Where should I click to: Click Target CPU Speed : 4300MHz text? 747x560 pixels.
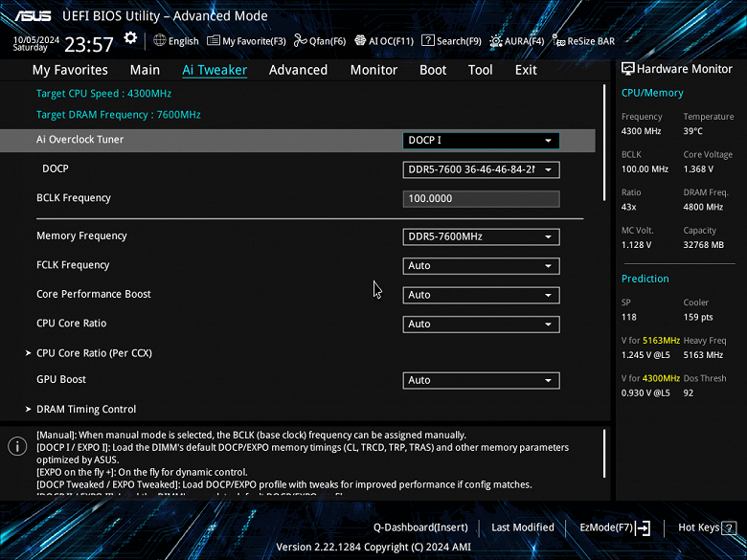(103, 94)
